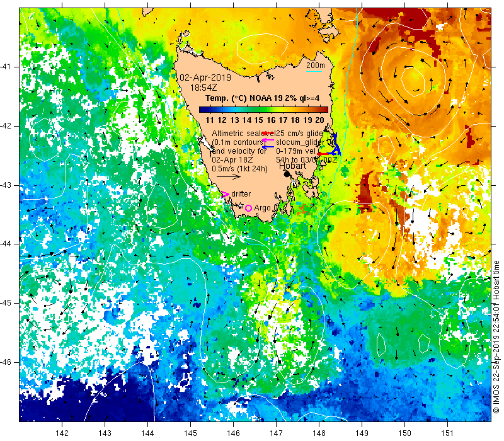Screen dimensions: 504x441
Task: Click the '02-Apr 18Z' legend text
Action: coord(232,160)
